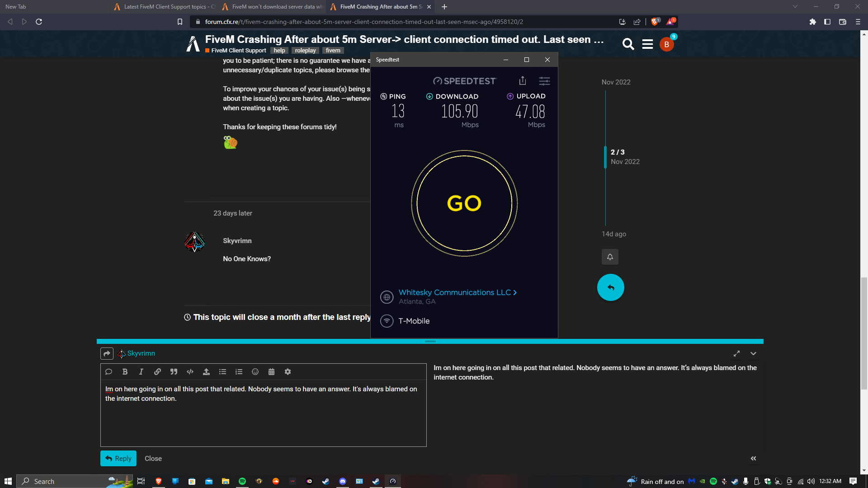Hide the preview pane with double chevron
The height and width of the screenshot is (488, 868).
click(x=753, y=458)
